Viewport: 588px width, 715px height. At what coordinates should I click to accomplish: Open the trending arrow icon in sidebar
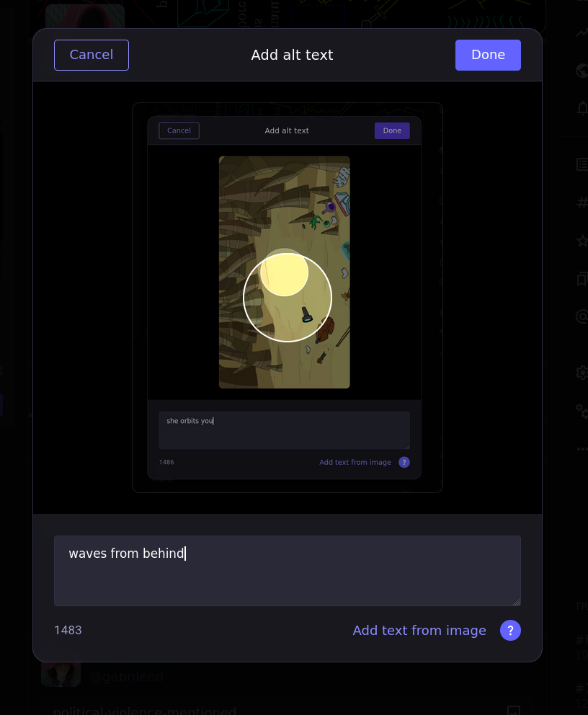582,33
